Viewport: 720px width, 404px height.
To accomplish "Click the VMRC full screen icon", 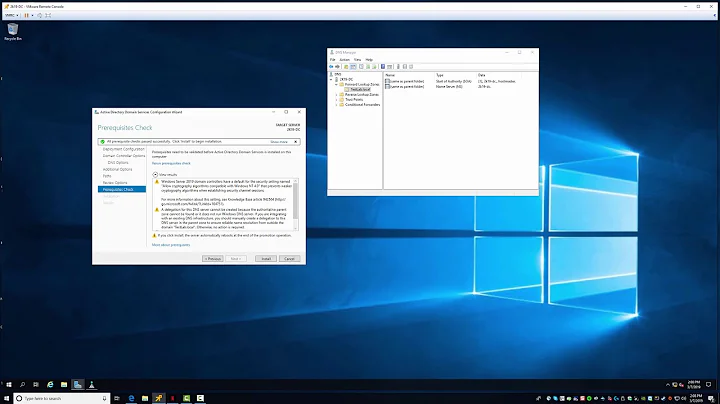I will pos(48,15).
